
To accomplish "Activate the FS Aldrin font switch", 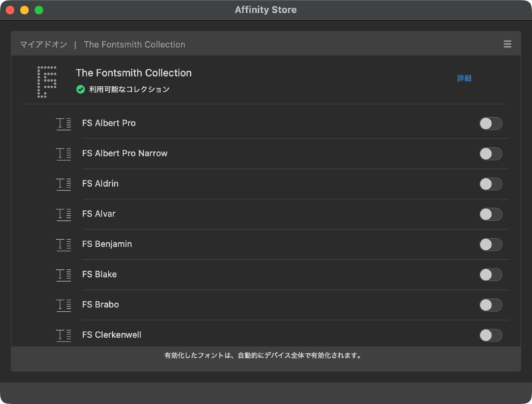I will [x=490, y=184].
